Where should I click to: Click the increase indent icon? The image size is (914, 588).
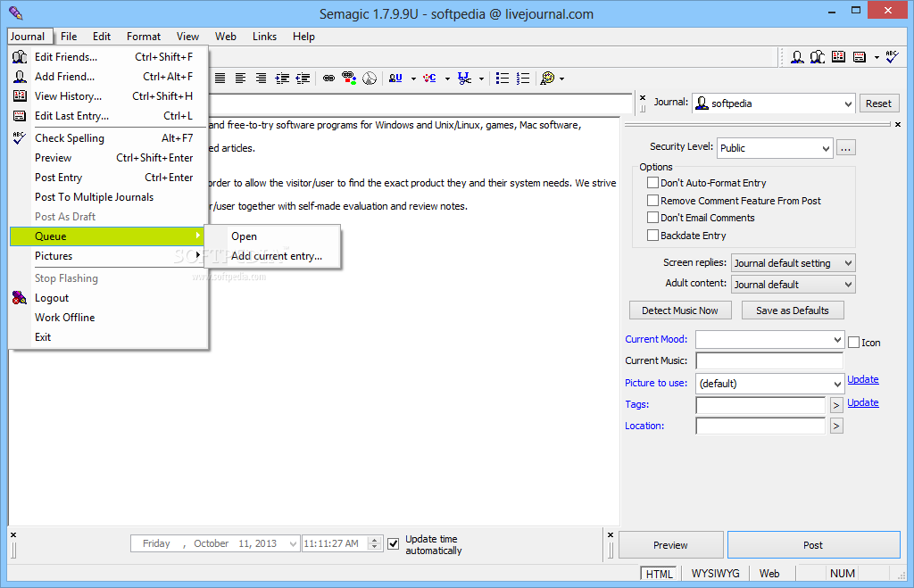pyautogui.click(x=282, y=79)
